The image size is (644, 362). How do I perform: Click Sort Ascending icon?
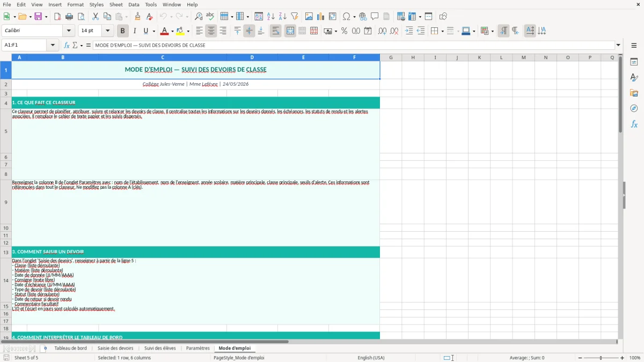coord(270,17)
